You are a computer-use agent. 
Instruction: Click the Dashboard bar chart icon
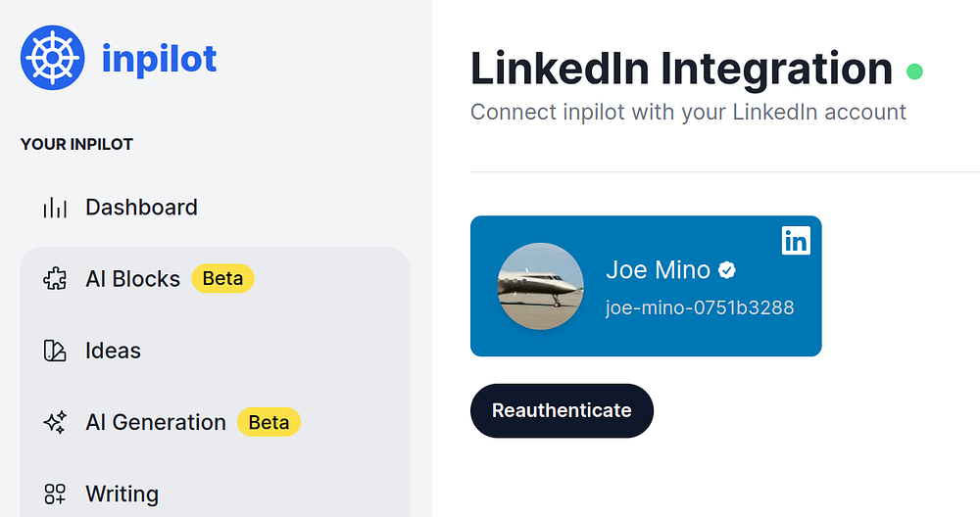55,208
